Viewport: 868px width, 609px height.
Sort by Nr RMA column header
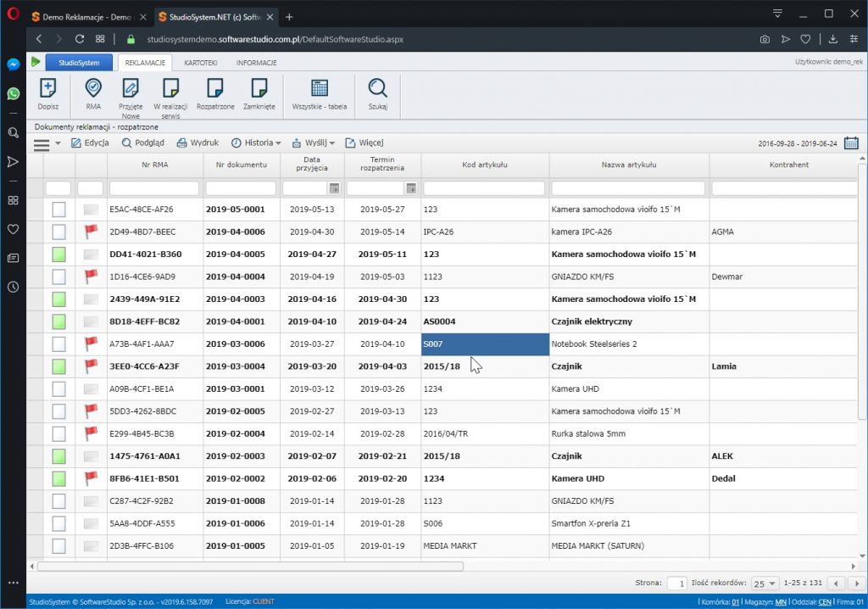(x=154, y=165)
